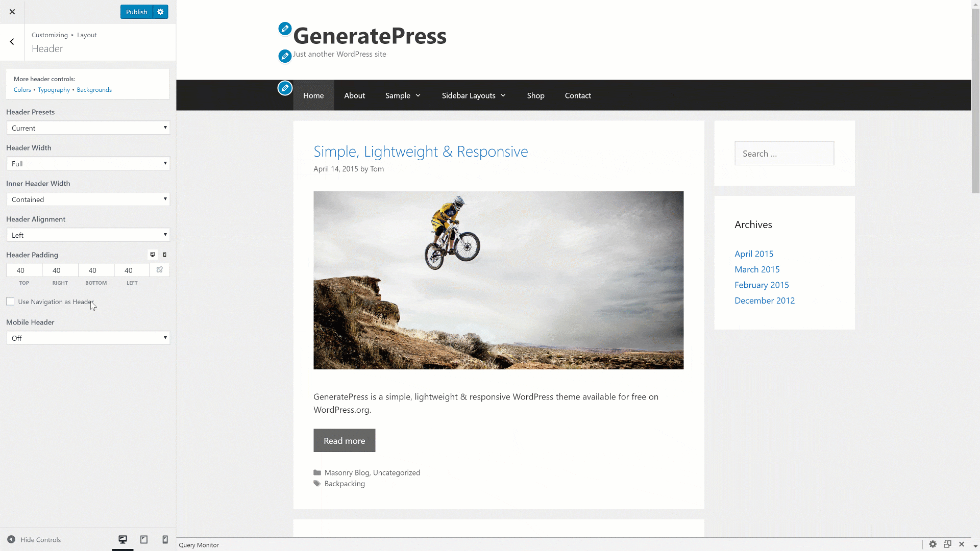
Task: Click the link icon next to Header Padding
Action: click(160, 270)
